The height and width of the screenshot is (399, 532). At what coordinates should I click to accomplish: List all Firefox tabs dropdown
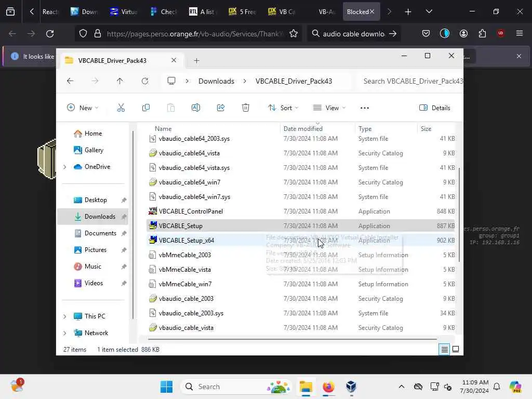[429, 12]
